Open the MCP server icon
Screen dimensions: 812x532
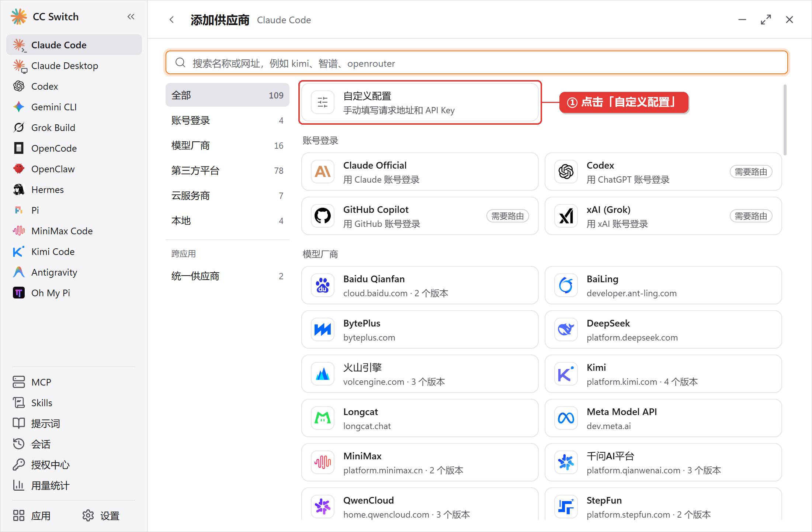tap(19, 382)
